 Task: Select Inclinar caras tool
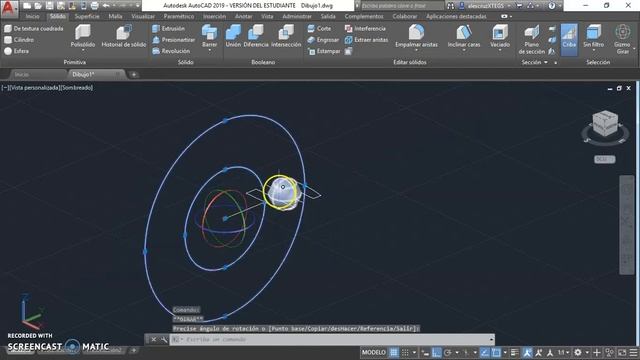click(x=464, y=36)
